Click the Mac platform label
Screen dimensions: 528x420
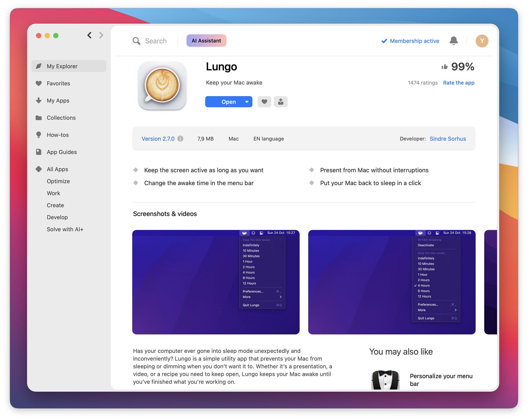click(x=233, y=139)
